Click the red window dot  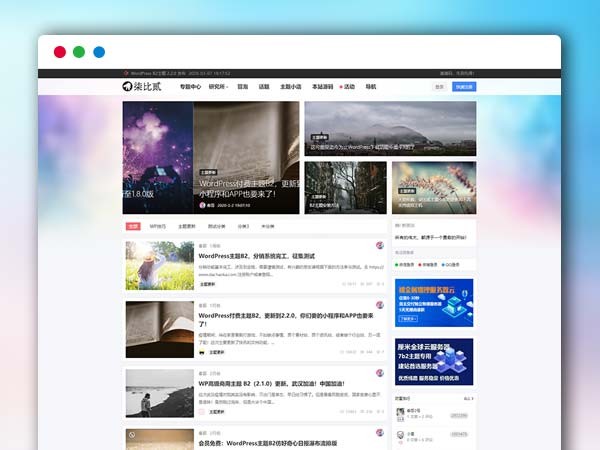click(x=60, y=52)
